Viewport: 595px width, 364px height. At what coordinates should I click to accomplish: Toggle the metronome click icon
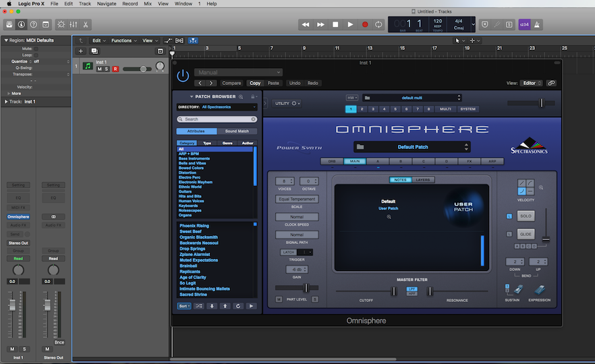coord(537,25)
